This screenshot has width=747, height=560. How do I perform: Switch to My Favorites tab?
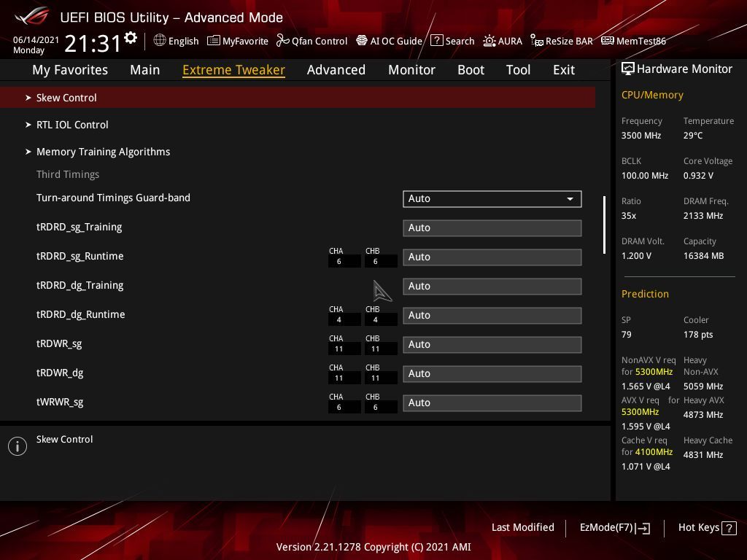(x=70, y=70)
